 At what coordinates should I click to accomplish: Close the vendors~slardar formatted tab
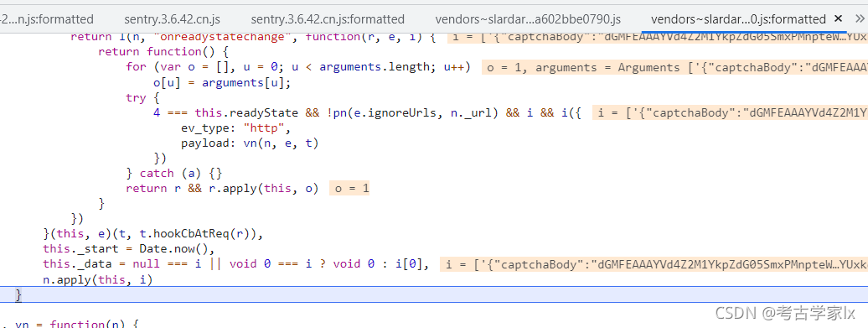838,18
